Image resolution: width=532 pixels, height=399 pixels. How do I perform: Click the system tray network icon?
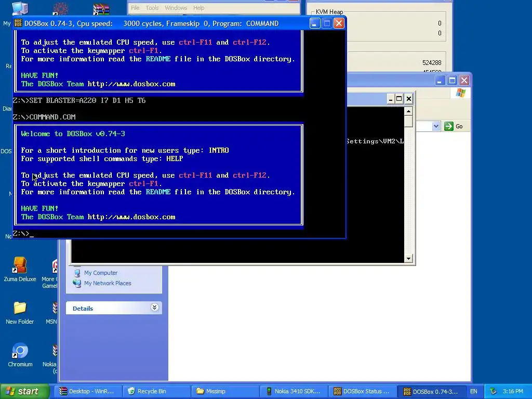pos(493,391)
